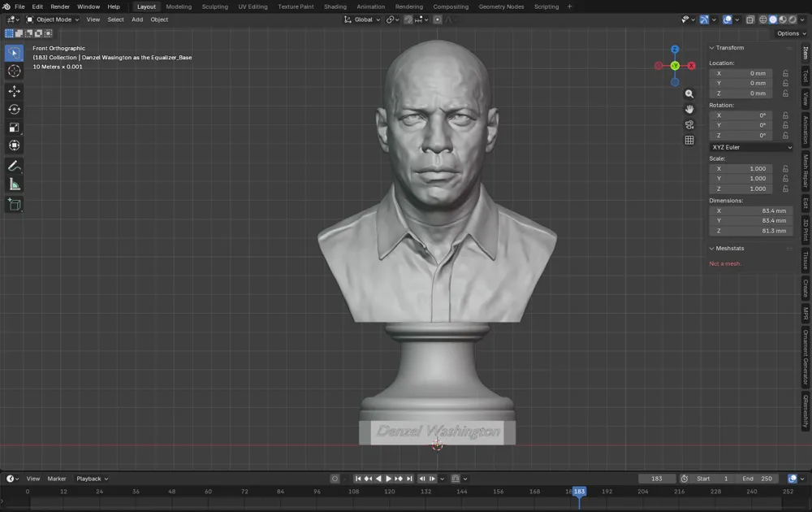
Task: Set selection mode to new selection
Action: [9, 33]
